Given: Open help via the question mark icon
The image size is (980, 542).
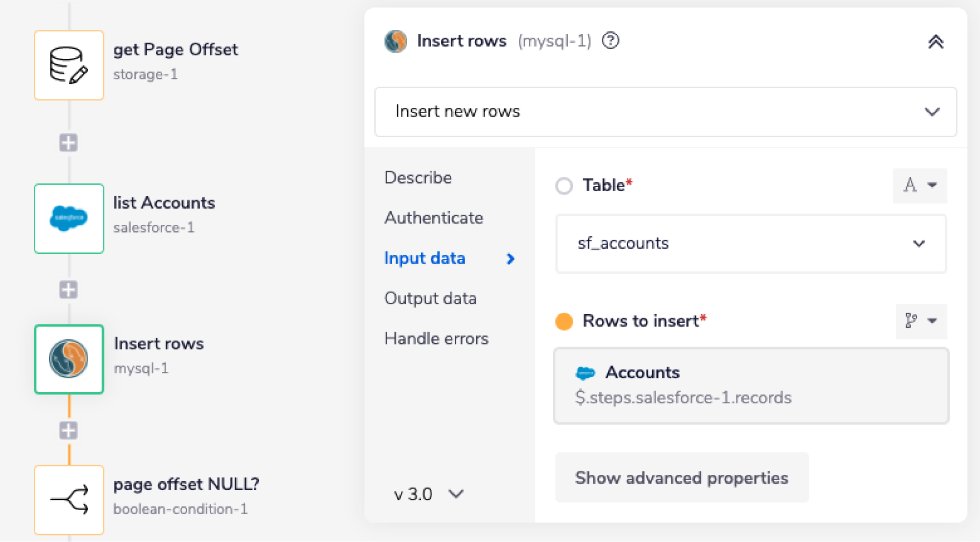Looking at the screenshot, I should point(611,41).
